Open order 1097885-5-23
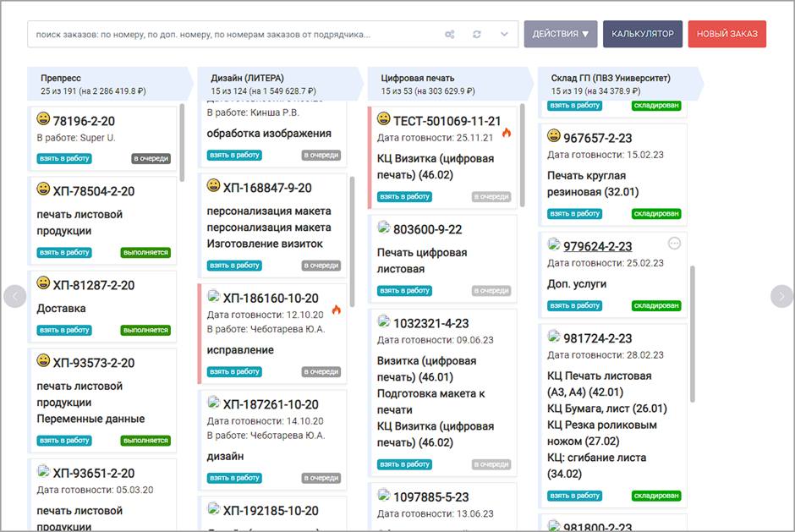Screen dimensions: 795x532 [x=431, y=497]
